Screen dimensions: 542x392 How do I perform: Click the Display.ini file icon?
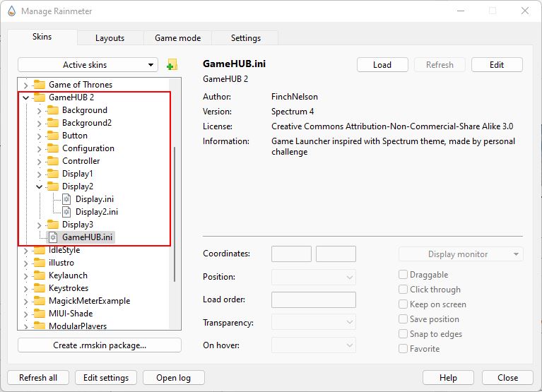pos(66,199)
